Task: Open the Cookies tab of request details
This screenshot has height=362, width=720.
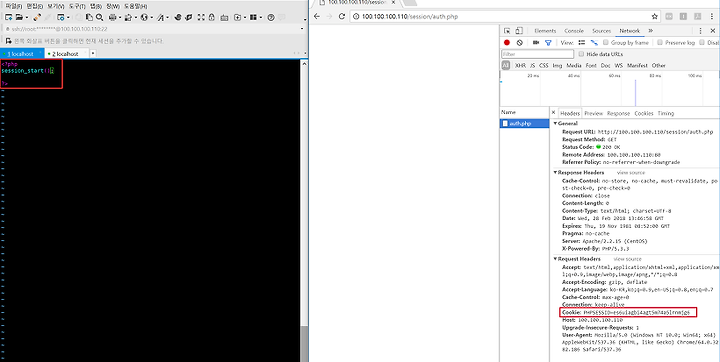Action: coord(644,113)
